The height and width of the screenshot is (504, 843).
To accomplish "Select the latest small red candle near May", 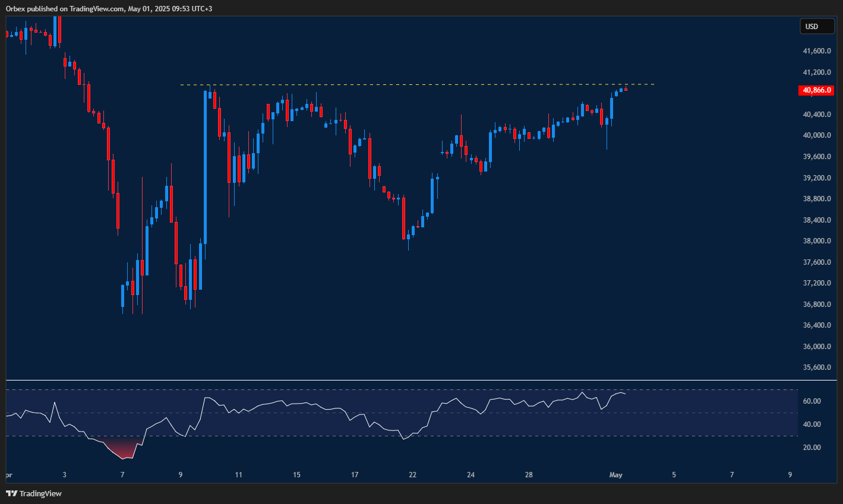I will coord(625,90).
